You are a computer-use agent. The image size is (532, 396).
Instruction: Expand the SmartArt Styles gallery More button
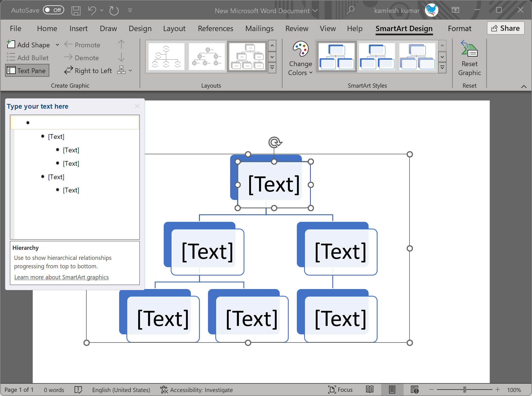coord(442,67)
